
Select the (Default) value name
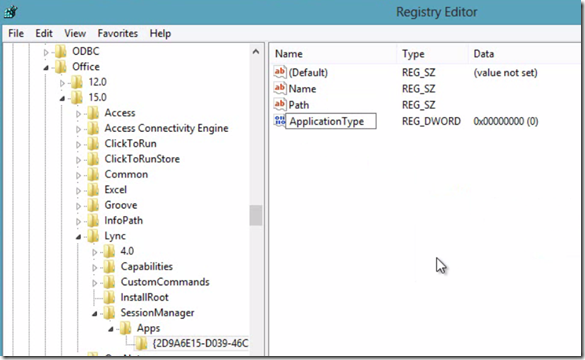(308, 72)
